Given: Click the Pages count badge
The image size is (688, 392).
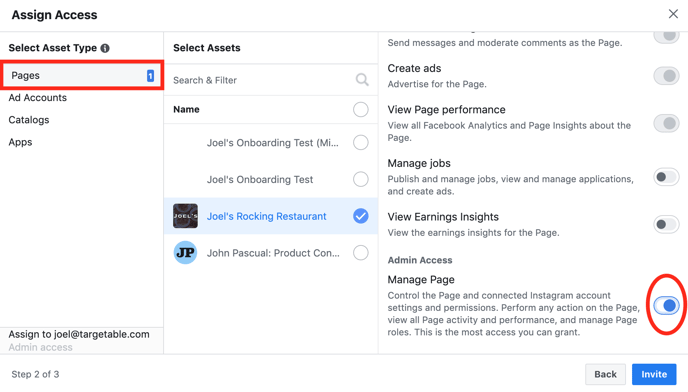Looking at the screenshot, I should 150,76.
